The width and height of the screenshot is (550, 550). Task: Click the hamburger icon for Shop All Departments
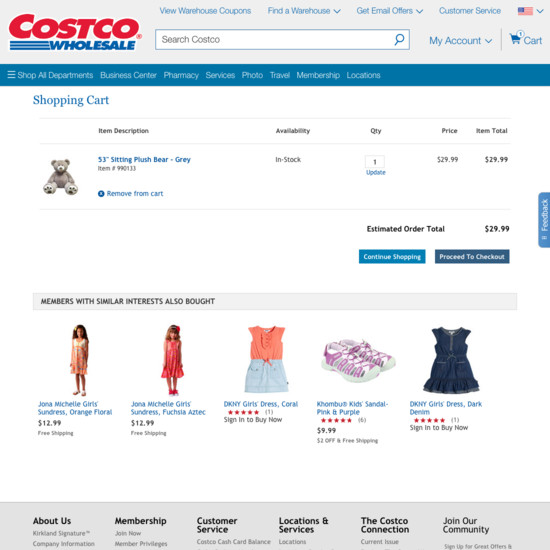(11, 75)
